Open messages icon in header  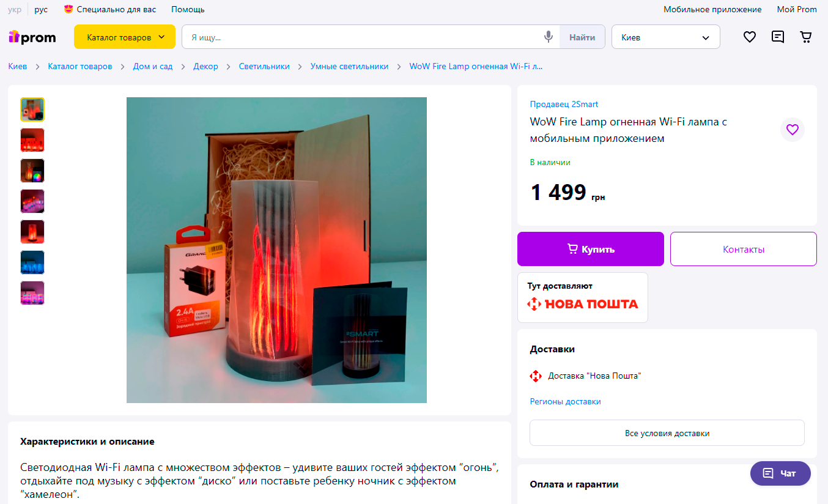click(778, 37)
